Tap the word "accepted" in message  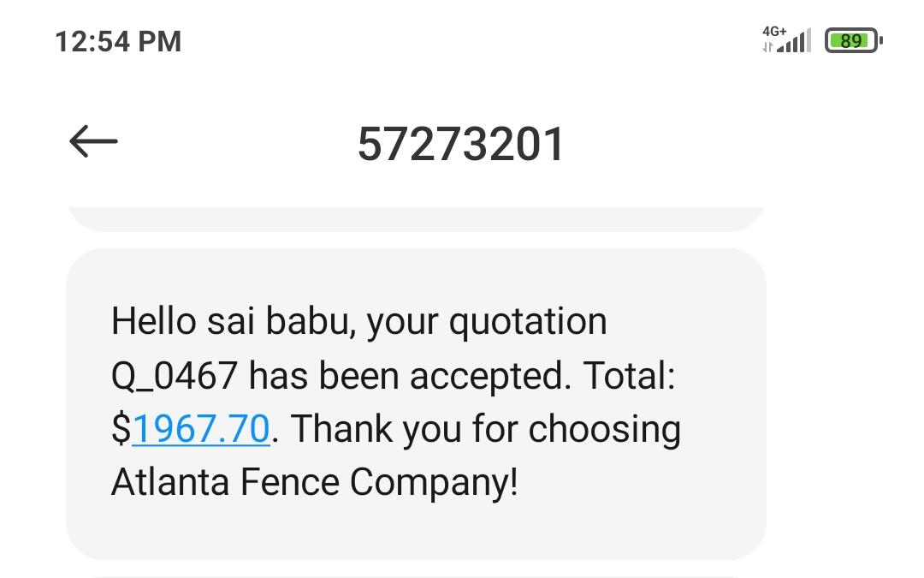(488, 375)
